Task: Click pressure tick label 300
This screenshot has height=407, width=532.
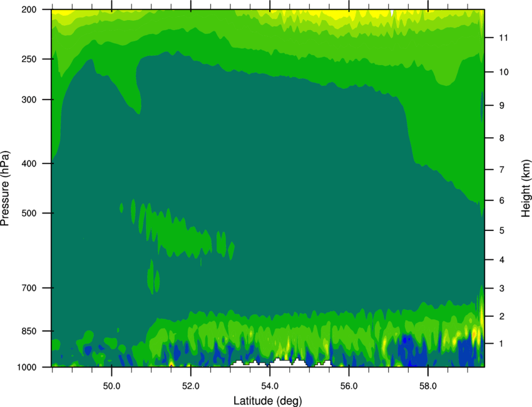Action: click(x=29, y=100)
